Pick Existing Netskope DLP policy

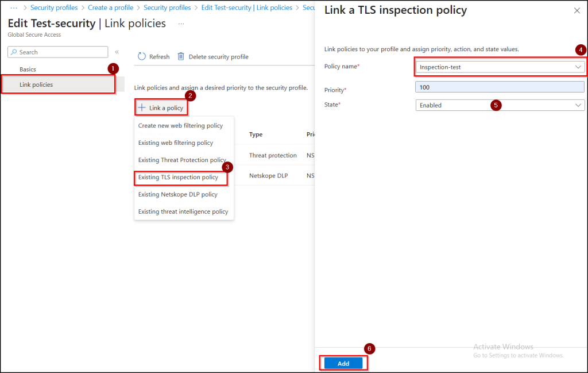click(x=178, y=194)
